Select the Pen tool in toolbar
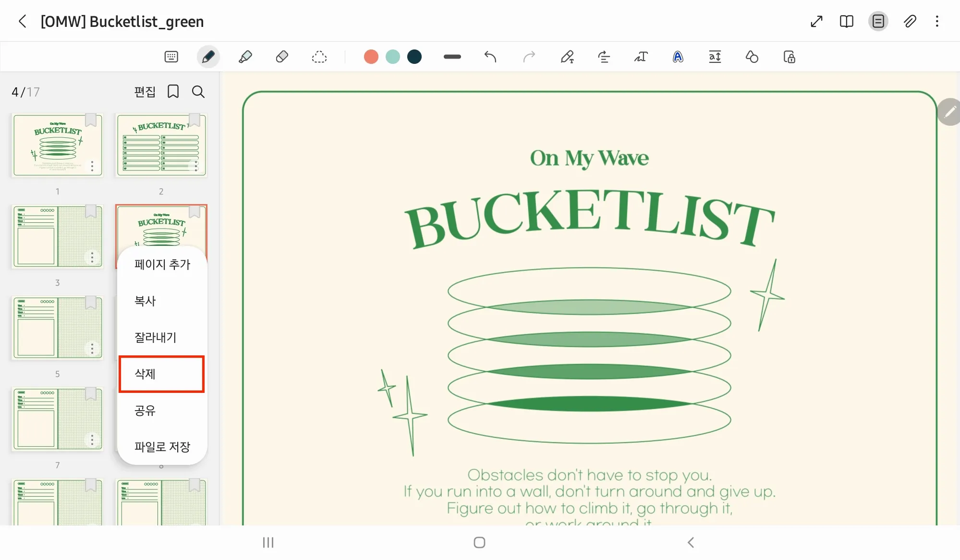 coord(208,57)
